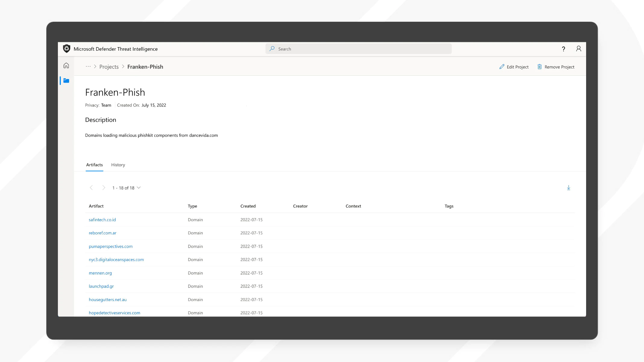Open the user account icon
644x362 pixels.
578,49
